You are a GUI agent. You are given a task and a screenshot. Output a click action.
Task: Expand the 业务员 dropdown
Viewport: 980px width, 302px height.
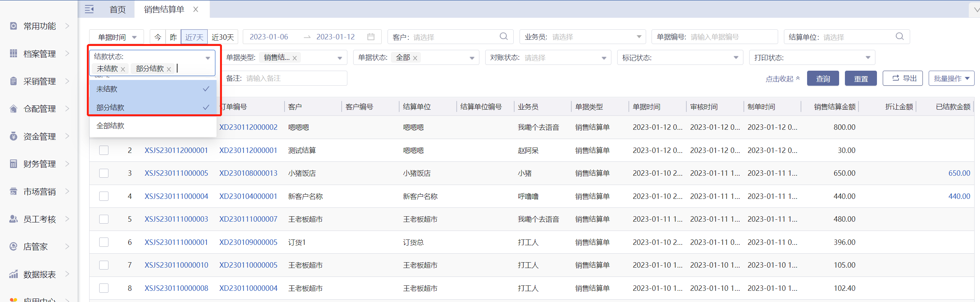(x=639, y=37)
